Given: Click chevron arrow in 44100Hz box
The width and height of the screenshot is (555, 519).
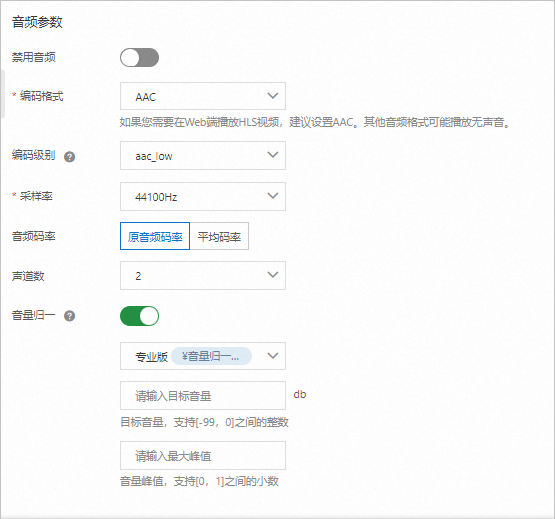Looking at the screenshot, I should 273,196.
